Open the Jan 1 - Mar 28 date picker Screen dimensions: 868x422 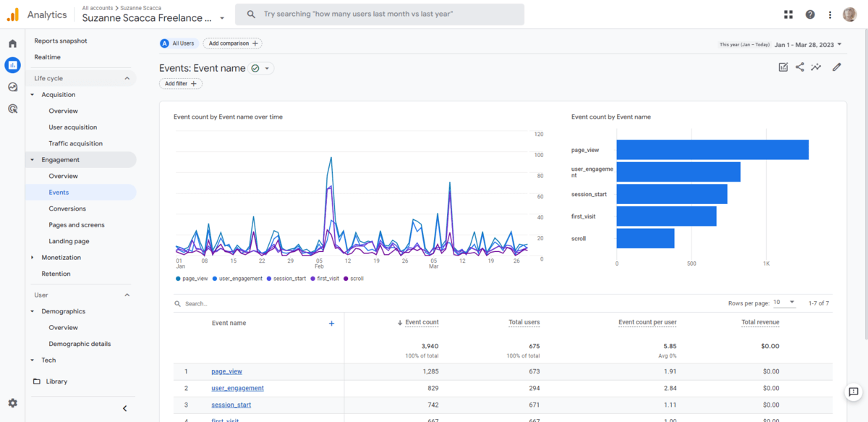click(803, 43)
